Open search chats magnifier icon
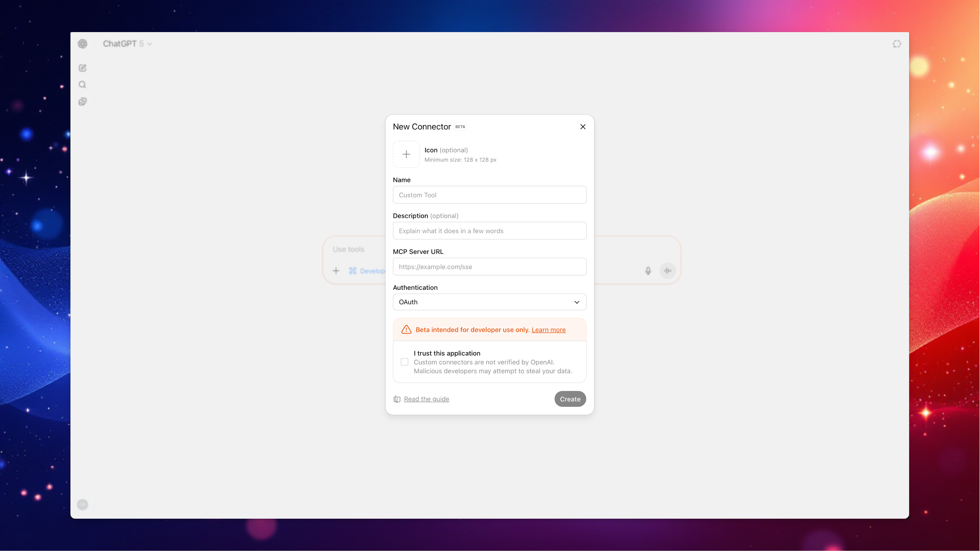Image resolution: width=980 pixels, height=551 pixels. pos(83,85)
